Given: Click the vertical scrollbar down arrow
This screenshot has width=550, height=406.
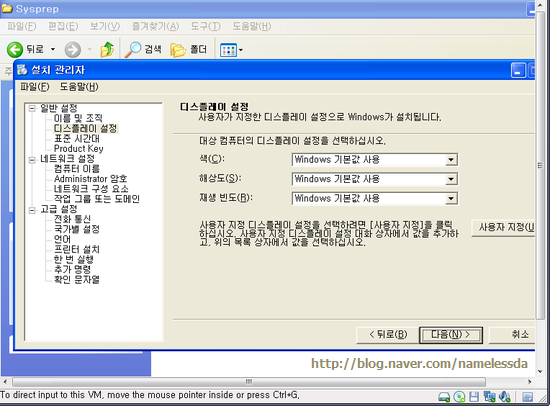Looking at the screenshot, I should [540, 372].
